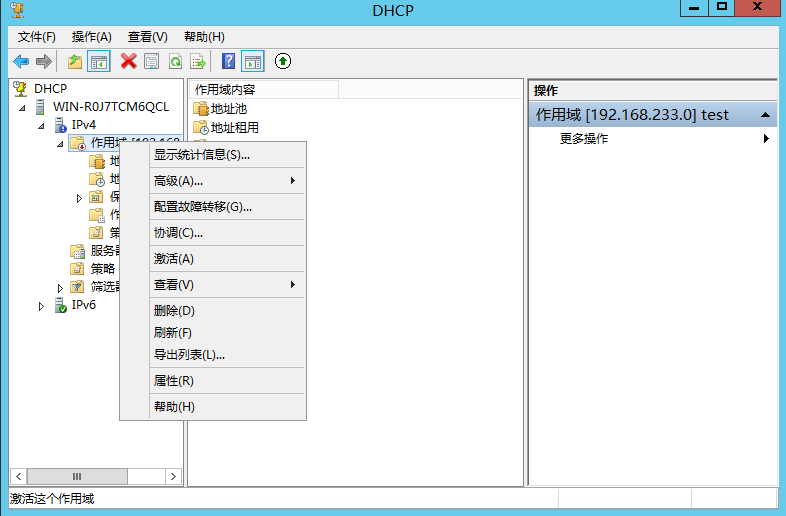786x516 pixels.
Task: Click 更多操作 in the actions pane
Action: 584,139
